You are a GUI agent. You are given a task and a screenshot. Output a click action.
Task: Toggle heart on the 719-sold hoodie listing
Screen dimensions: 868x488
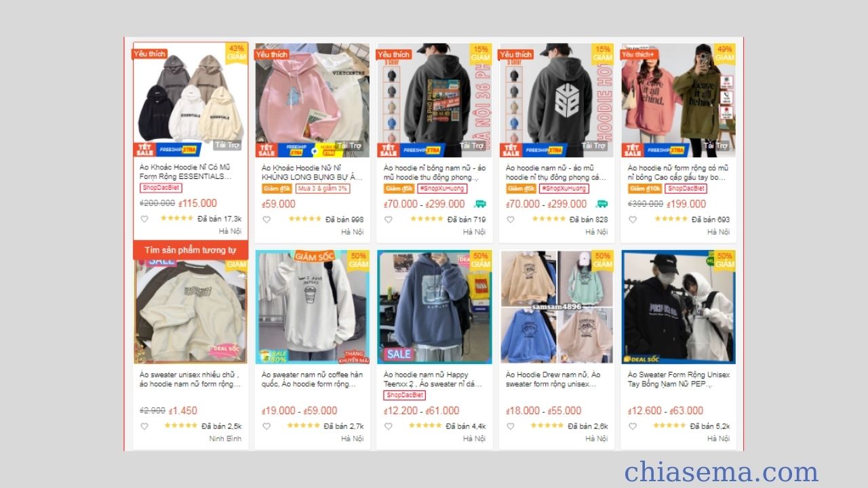point(388,220)
